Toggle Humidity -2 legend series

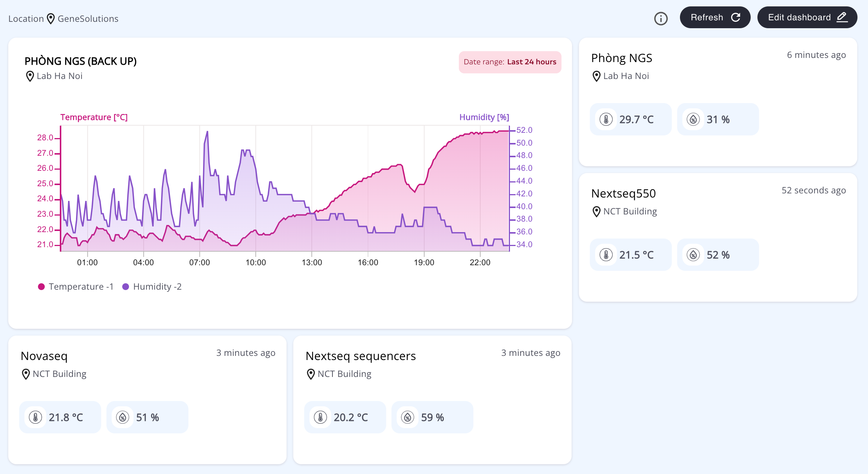point(152,287)
